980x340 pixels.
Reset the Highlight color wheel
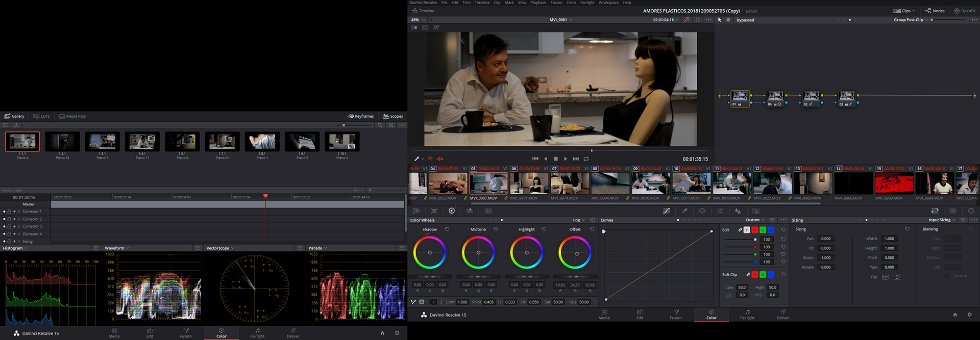point(544,229)
